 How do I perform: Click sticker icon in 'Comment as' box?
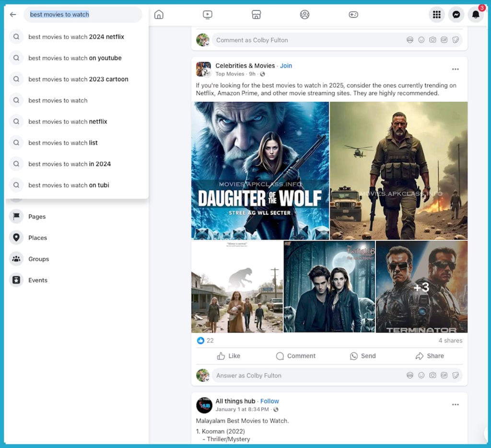click(x=456, y=40)
